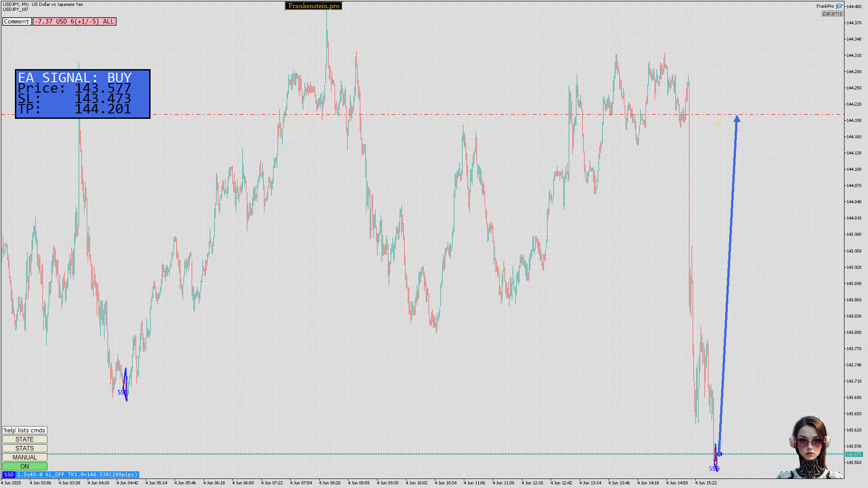The height and width of the screenshot is (488, 868).
Task: Open the Frankenstein.pro link label
Action: pos(314,6)
